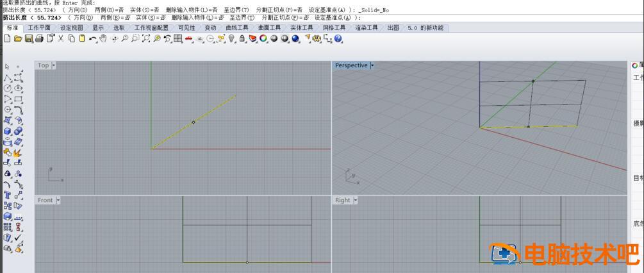Select the arrow pointer tool in sidebar
This screenshot has width=644, height=273.
tap(7, 67)
